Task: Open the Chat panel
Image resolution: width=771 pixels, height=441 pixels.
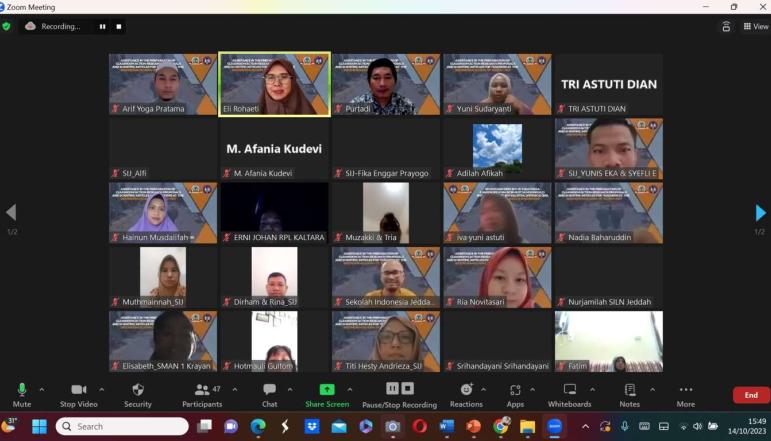Action: tap(269, 390)
